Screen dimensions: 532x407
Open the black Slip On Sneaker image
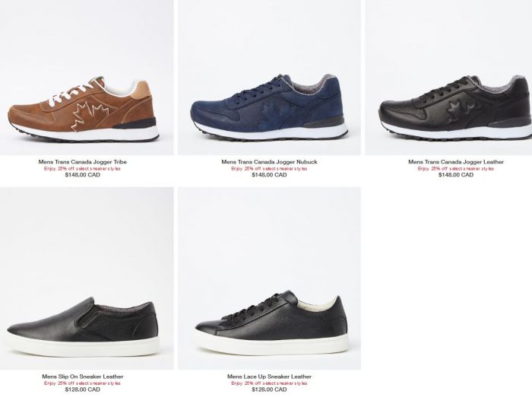tap(87, 278)
